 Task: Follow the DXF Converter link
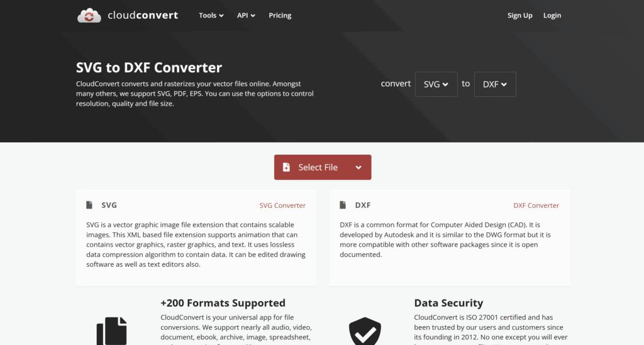[x=536, y=205]
